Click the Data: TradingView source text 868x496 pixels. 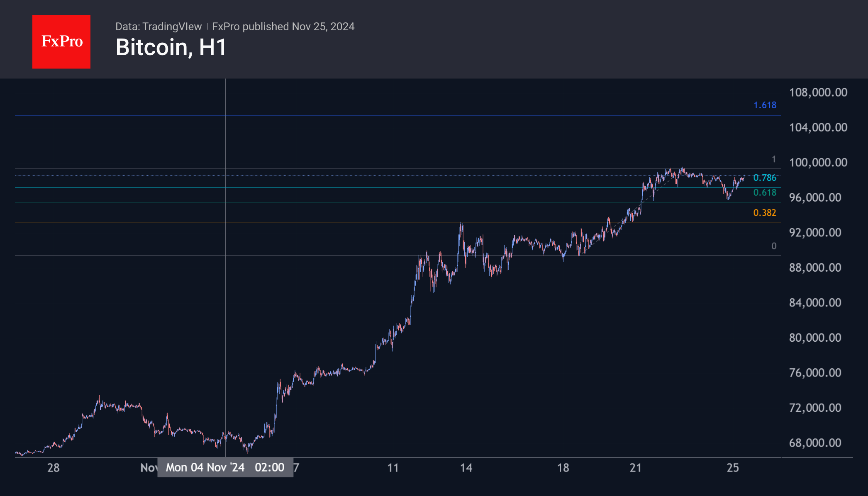coord(158,27)
